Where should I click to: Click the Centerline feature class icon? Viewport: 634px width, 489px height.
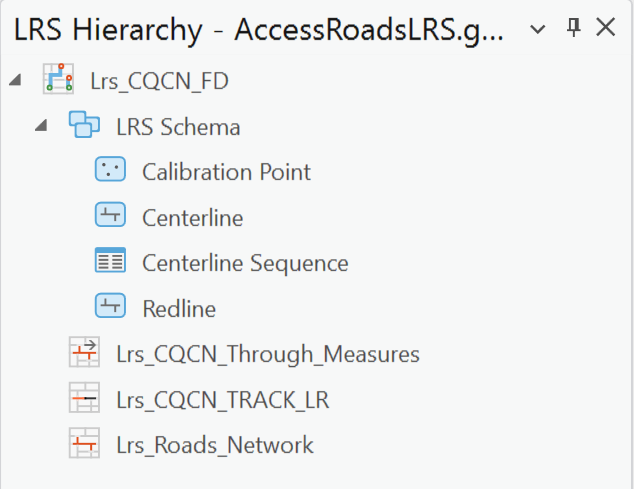click(110, 216)
